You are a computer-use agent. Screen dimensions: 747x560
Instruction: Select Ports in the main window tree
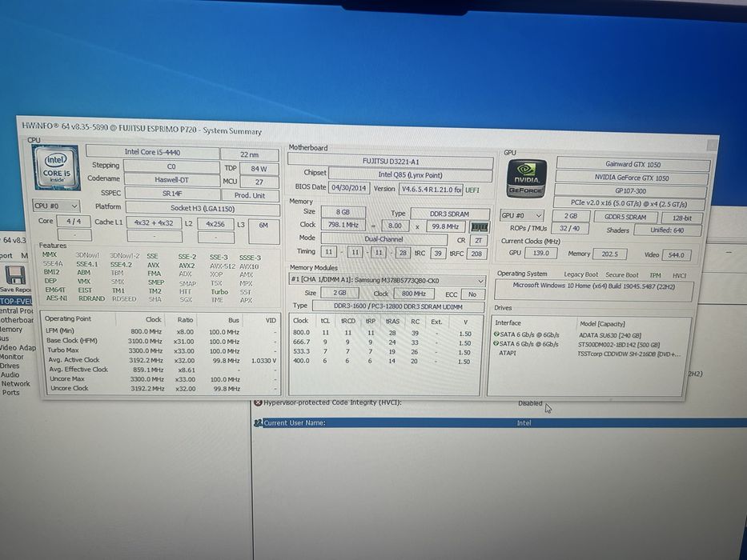10,393
